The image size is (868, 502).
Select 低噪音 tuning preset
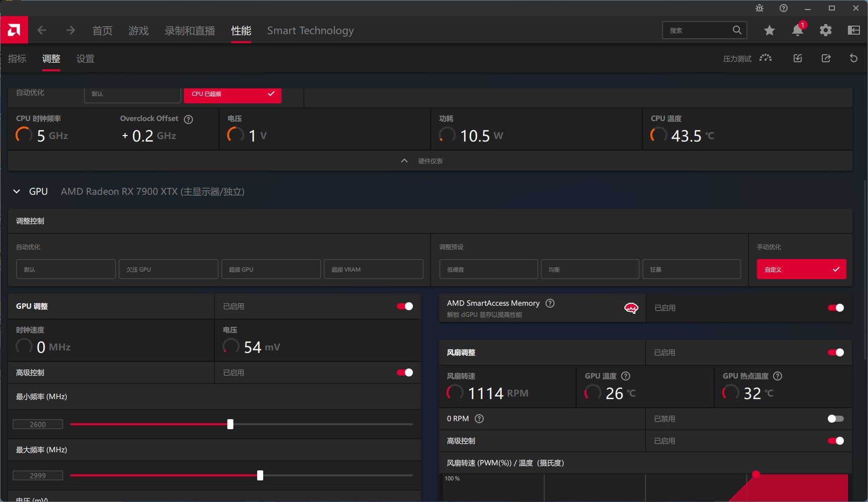click(488, 269)
